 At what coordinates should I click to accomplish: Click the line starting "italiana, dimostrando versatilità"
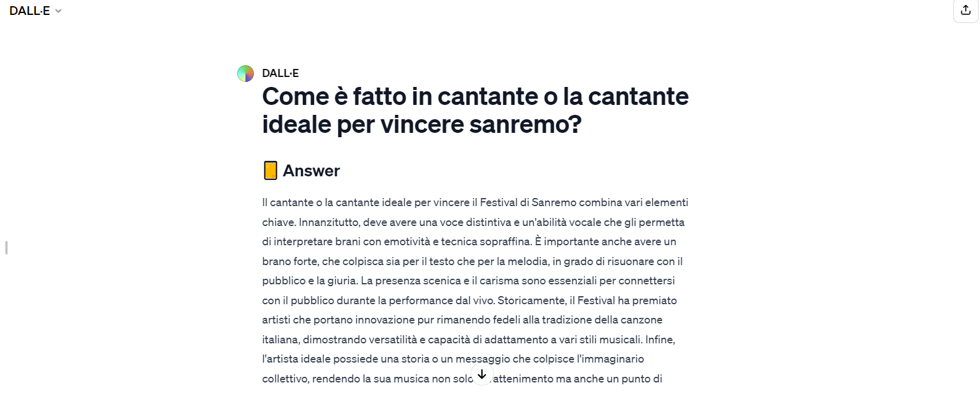(x=468, y=340)
